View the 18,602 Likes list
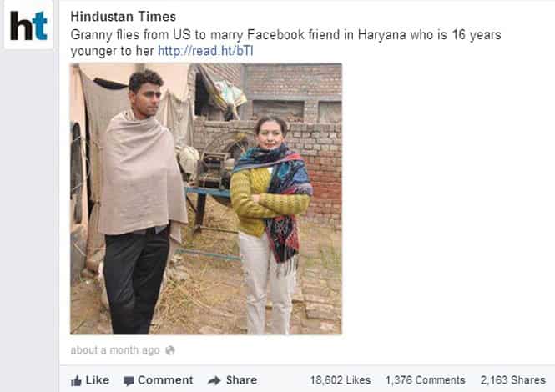The height and width of the screenshot is (392, 555). tap(341, 380)
